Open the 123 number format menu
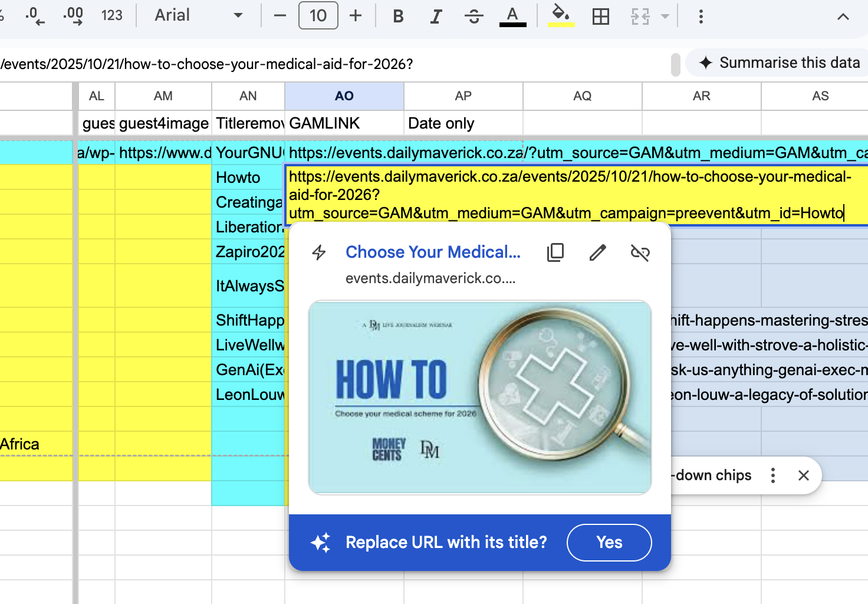The height and width of the screenshot is (604, 868). click(112, 16)
